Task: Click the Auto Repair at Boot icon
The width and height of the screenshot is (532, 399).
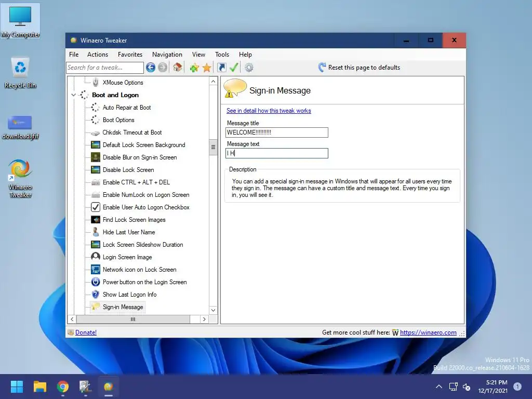Action: pyautogui.click(x=96, y=108)
